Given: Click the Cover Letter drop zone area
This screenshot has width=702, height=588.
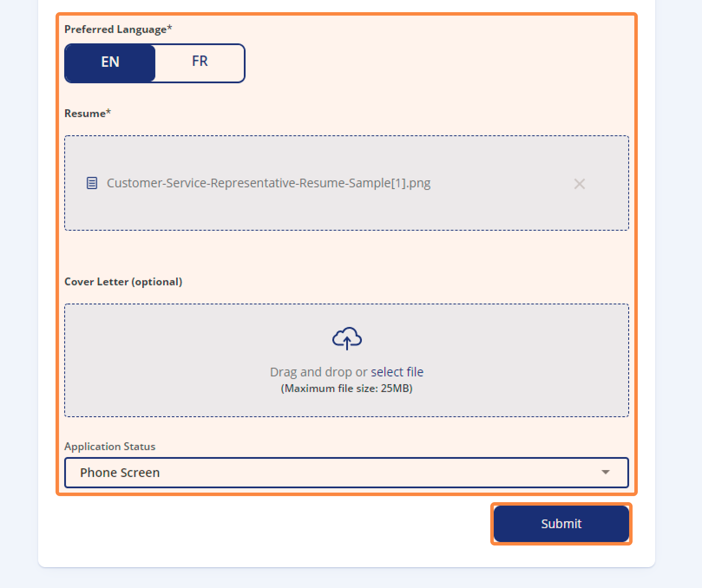Looking at the screenshot, I should click(x=347, y=360).
